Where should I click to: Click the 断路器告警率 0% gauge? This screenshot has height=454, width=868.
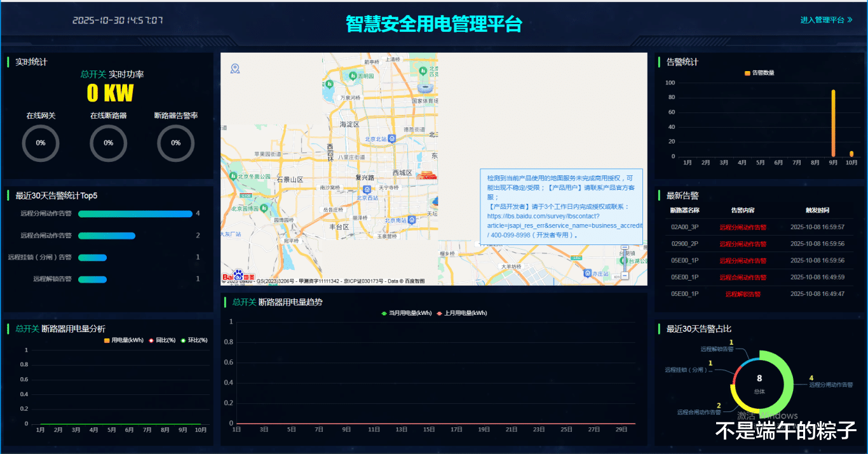tap(176, 143)
